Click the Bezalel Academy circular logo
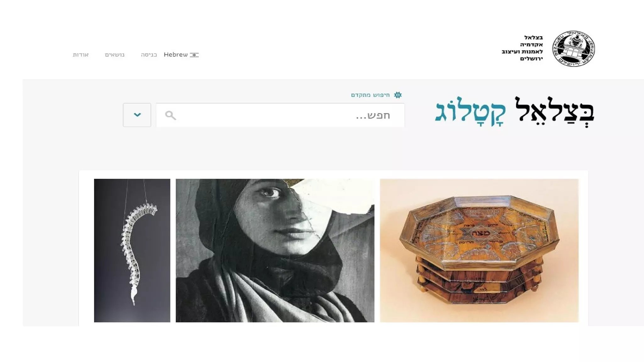The height and width of the screenshot is (362, 644). coord(574,49)
